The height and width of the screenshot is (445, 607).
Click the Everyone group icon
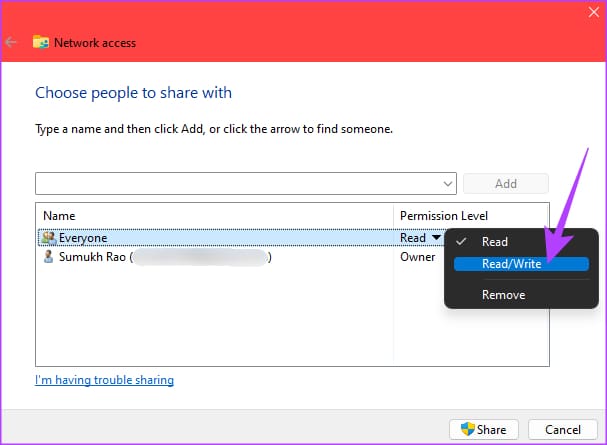(49, 238)
